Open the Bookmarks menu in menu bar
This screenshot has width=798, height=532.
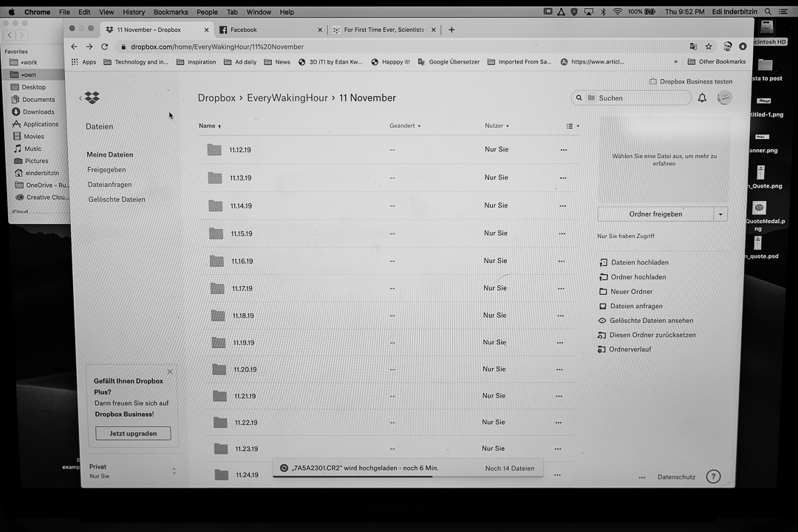[x=171, y=12]
